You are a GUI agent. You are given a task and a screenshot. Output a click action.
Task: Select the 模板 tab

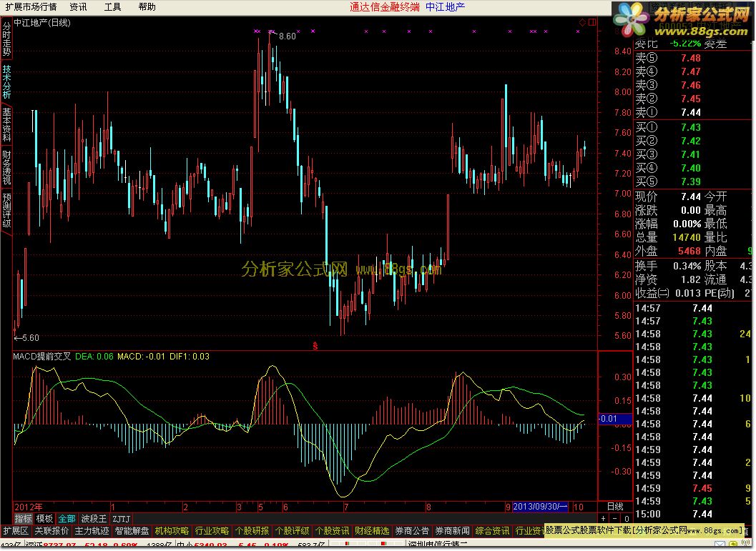point(44,519)
